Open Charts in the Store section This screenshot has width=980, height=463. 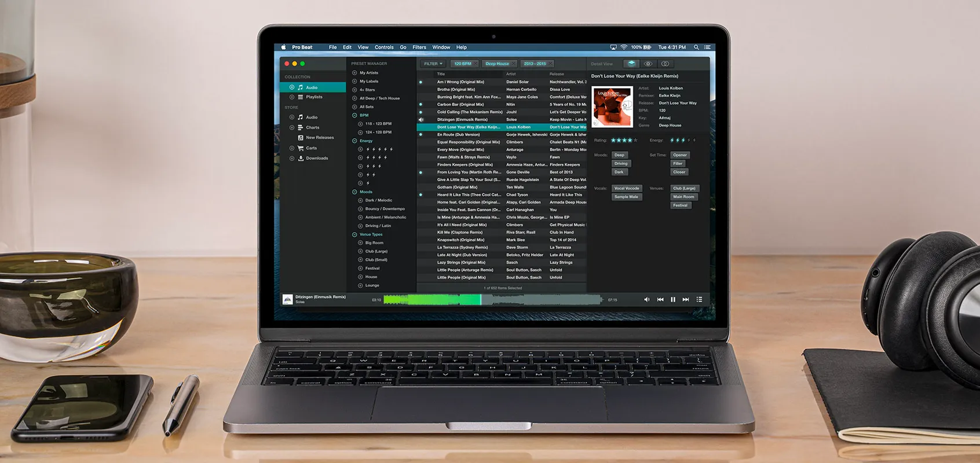pos(312,127)
